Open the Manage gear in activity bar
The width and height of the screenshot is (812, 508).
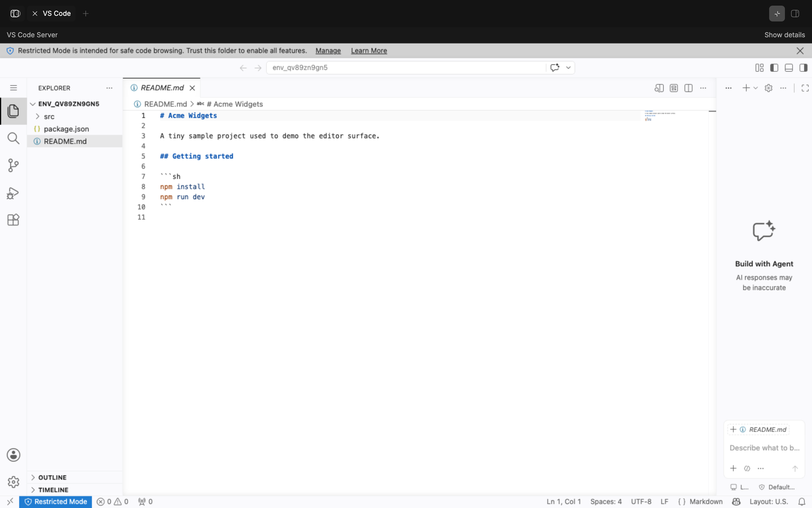click(14, 482)
